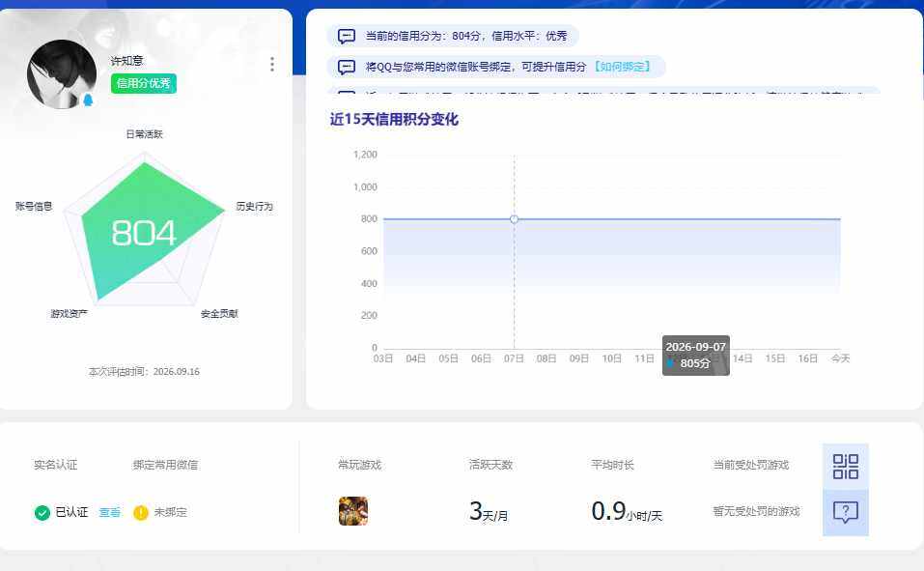Image resolution: width=924 pixels, height=571 pixels.
Task: Click the 实名认证 label
Action: [x=55, y=465]
